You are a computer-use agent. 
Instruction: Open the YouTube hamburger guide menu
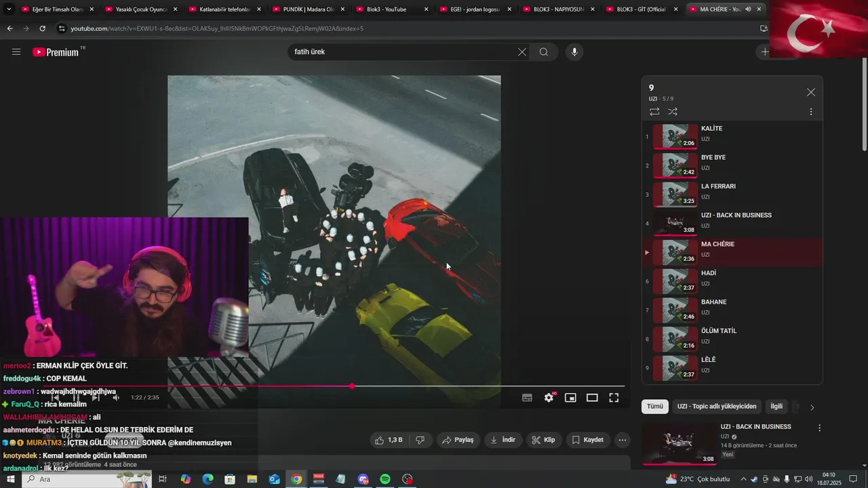pyautogui.click(x=16, y=52)
